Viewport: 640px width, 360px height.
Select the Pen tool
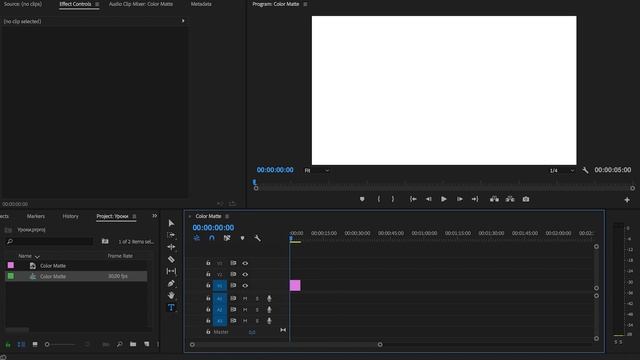(171, 283)
